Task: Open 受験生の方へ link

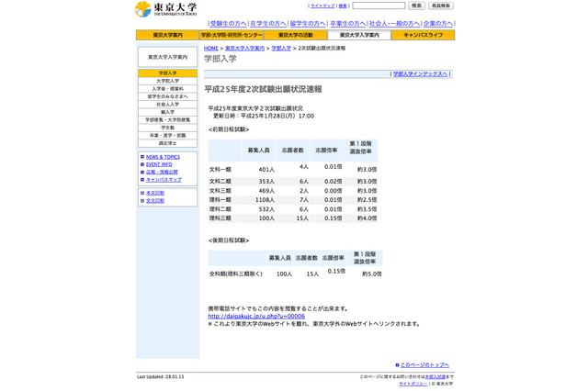Action: coord(229,23)
